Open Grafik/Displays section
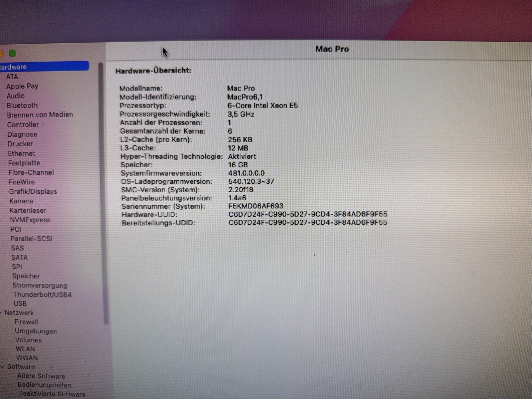This screenshot has width=532, height=399. (x=33, y=192)
